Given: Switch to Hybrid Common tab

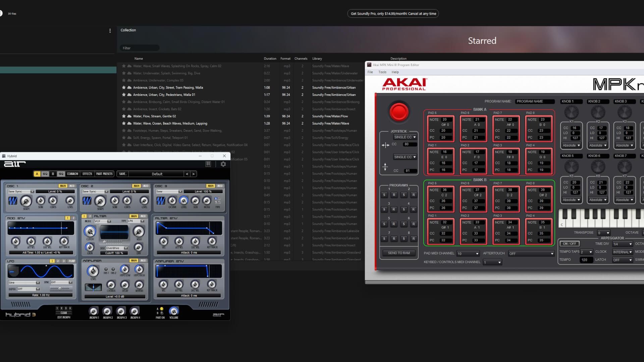Looking at the screenshot, I should (72, 174).
